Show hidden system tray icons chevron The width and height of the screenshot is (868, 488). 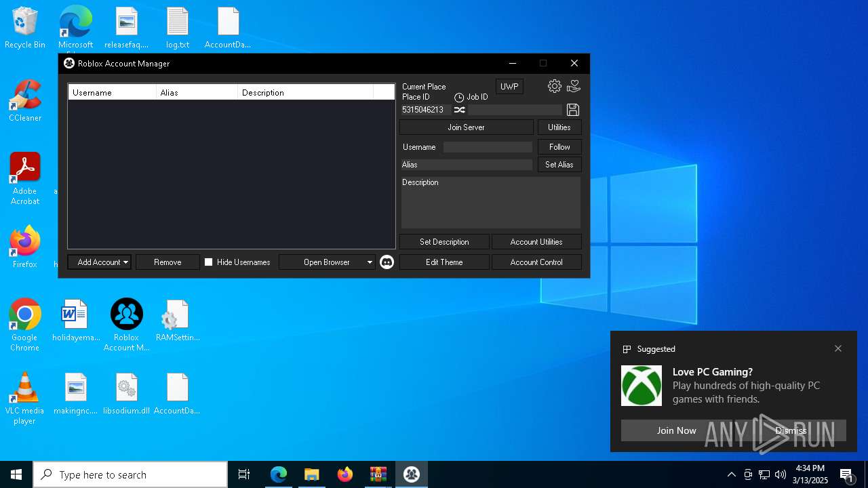(x=732, y=474)
